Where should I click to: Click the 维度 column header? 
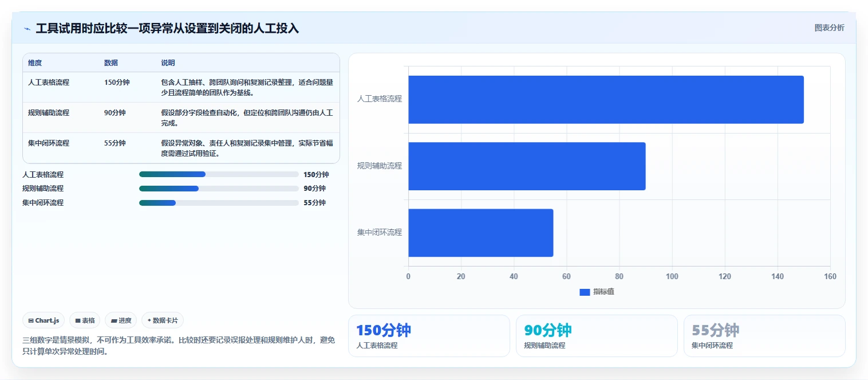pyautogui.click(x=35, y=63)
